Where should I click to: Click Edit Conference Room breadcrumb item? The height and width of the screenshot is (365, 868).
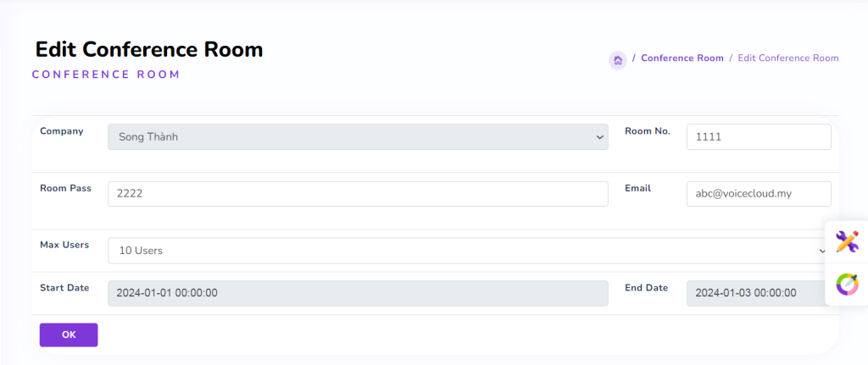[x=787, y=58]
